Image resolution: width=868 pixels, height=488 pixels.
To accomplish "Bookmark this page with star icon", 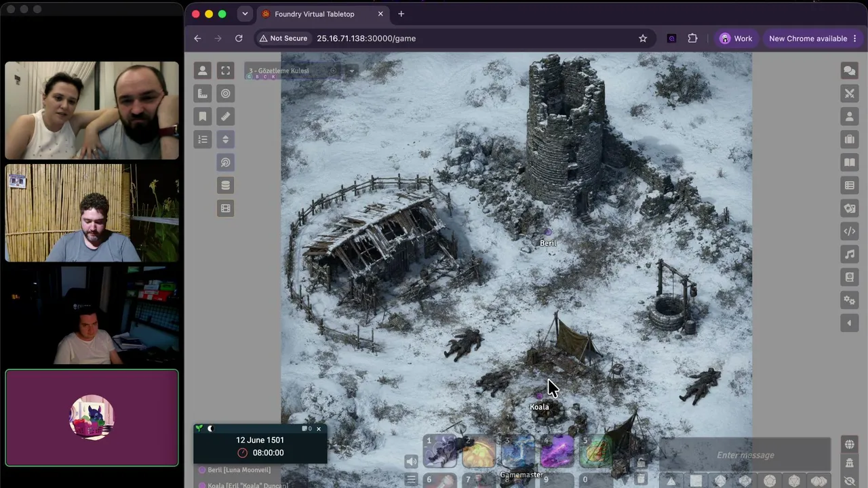I will click(x=643, y=39).
